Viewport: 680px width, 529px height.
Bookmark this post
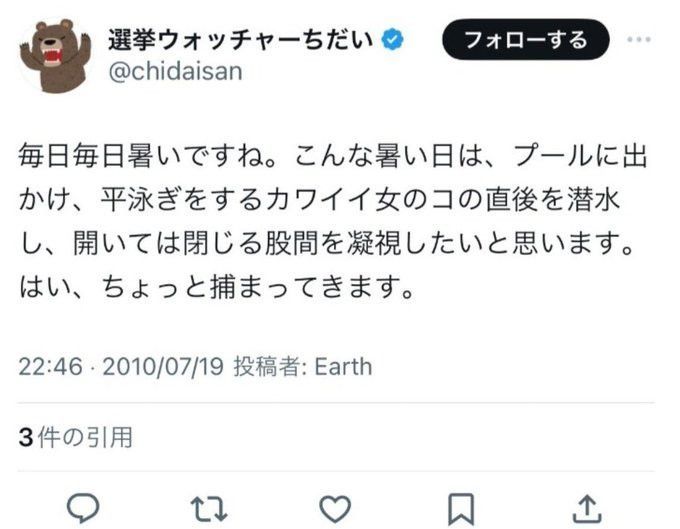click(x=463, y=507)
